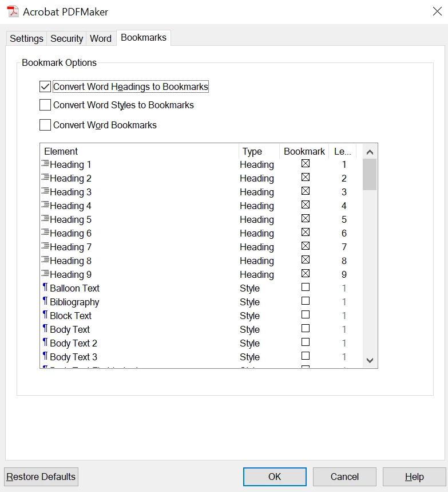Screen dimensions: 448x492
Task: Check the Bookmark box for Body Text 2
Action: 306,342
